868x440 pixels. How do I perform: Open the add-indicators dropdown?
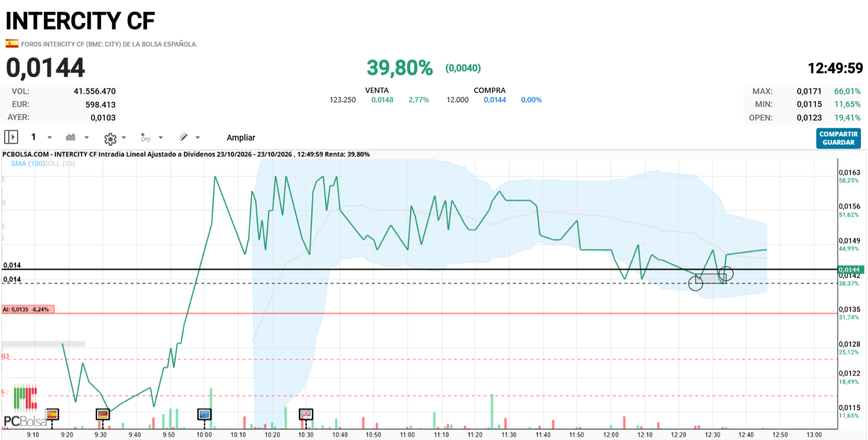152,137
